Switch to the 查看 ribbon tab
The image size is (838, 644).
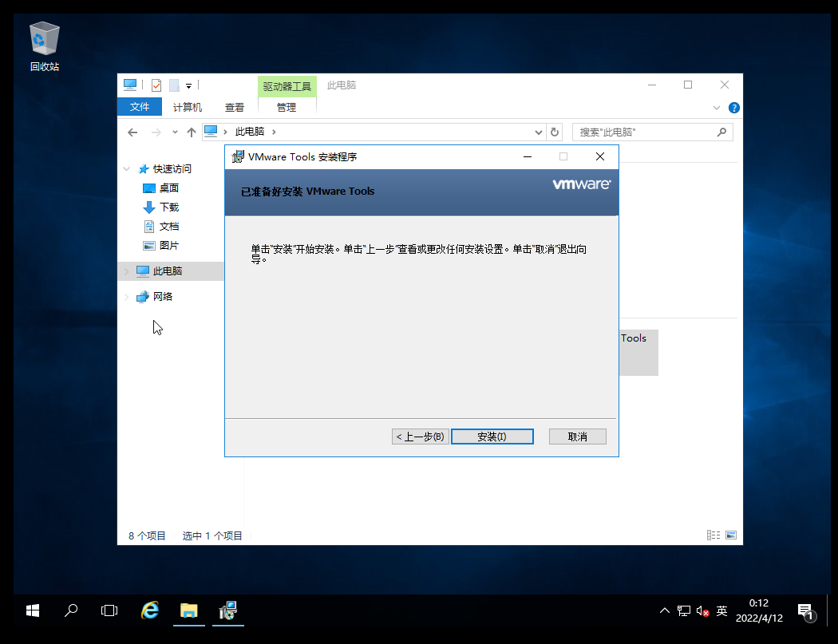pos(234,108)
